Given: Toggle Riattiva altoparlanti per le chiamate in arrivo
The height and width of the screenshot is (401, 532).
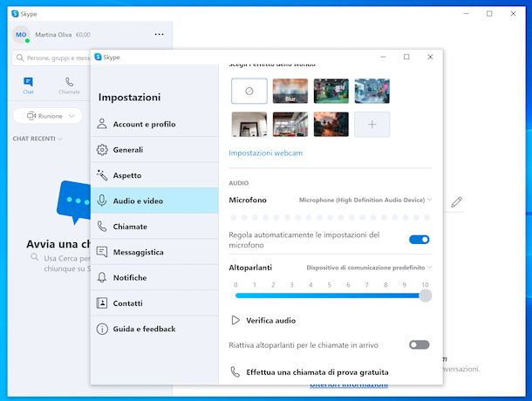Looking at the screenshot, I should point(419,345).
